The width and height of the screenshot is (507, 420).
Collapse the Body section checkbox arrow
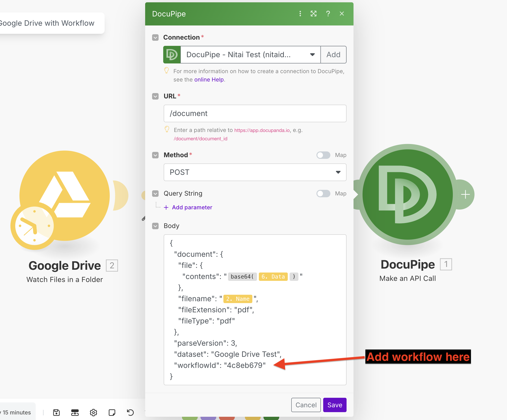(156, 226)
